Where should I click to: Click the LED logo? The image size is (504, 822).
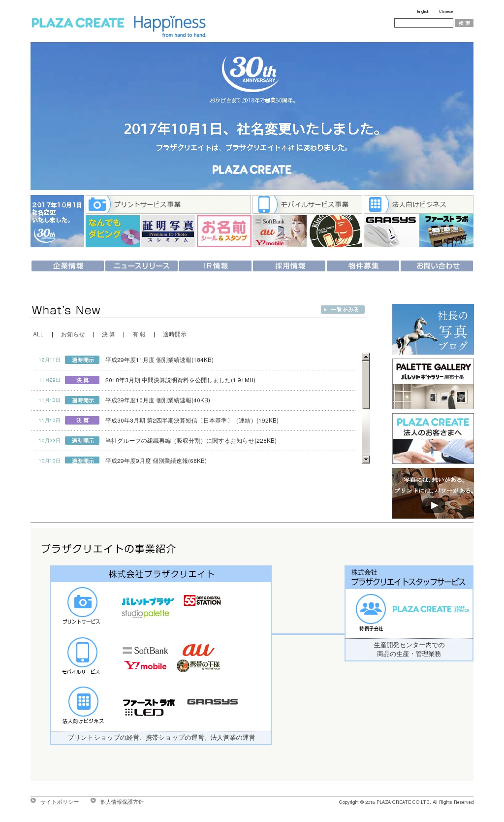[x=144, y=712]
